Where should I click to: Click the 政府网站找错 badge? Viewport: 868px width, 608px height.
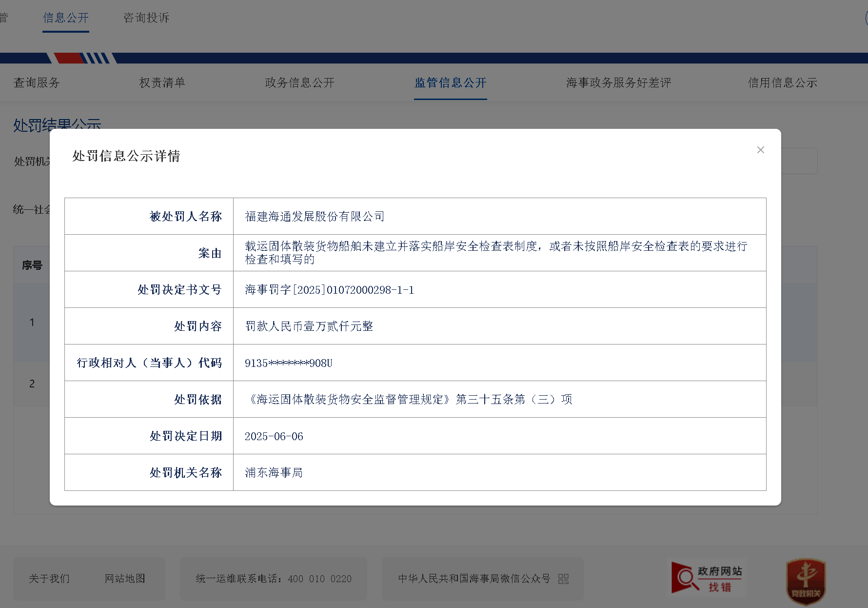[708, 578]
